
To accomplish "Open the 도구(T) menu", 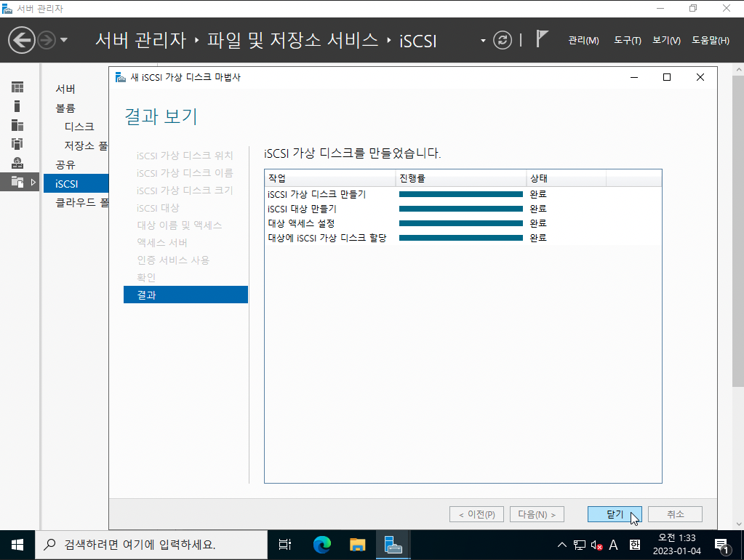I will 628,40.
